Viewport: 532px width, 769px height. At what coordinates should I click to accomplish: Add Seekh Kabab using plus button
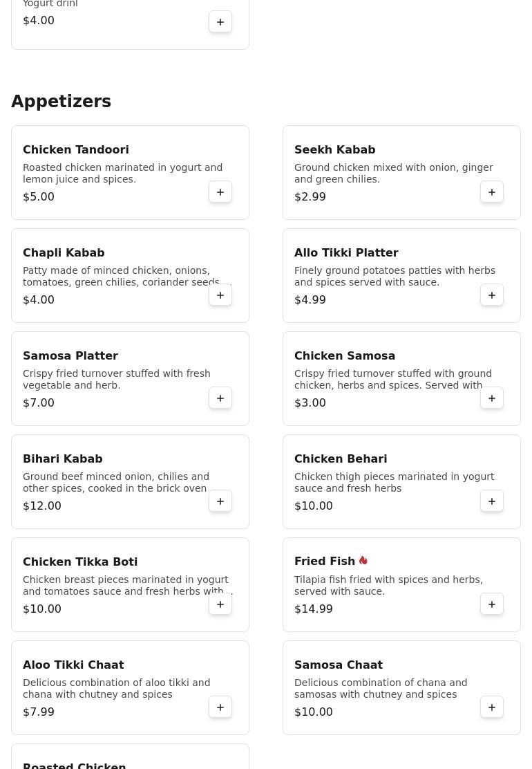click(x=492, y=192)
